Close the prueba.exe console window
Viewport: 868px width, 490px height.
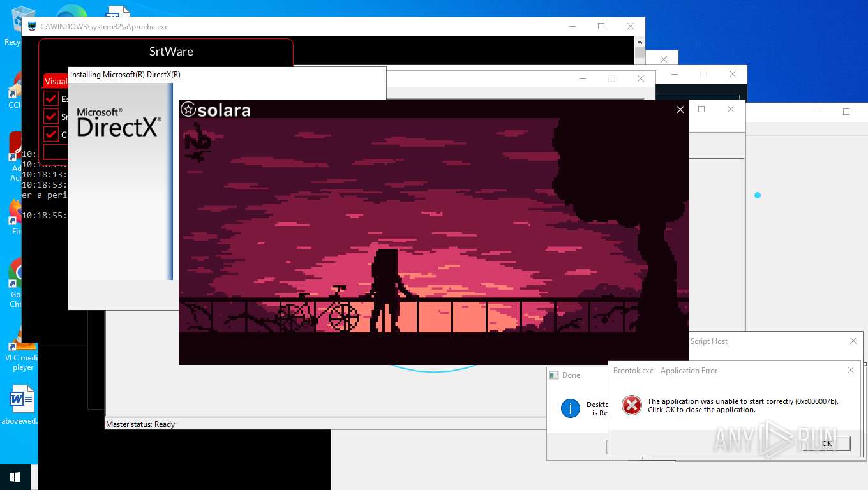(631, 26)
